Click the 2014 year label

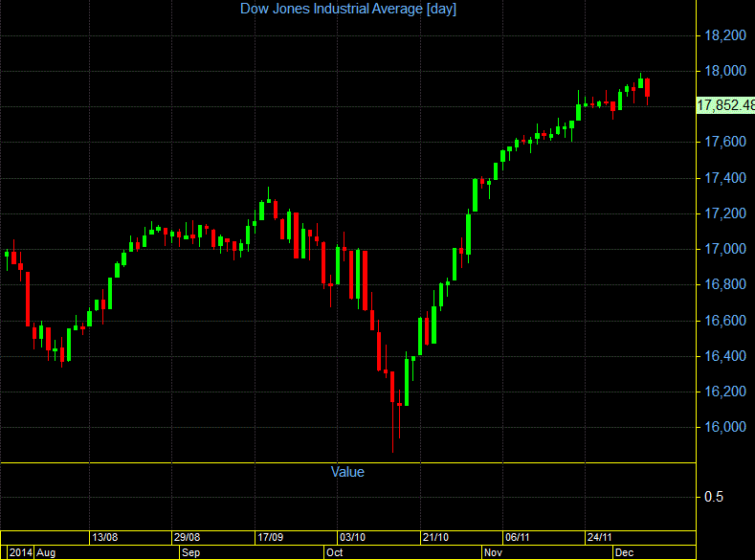[x=21, y=552]
